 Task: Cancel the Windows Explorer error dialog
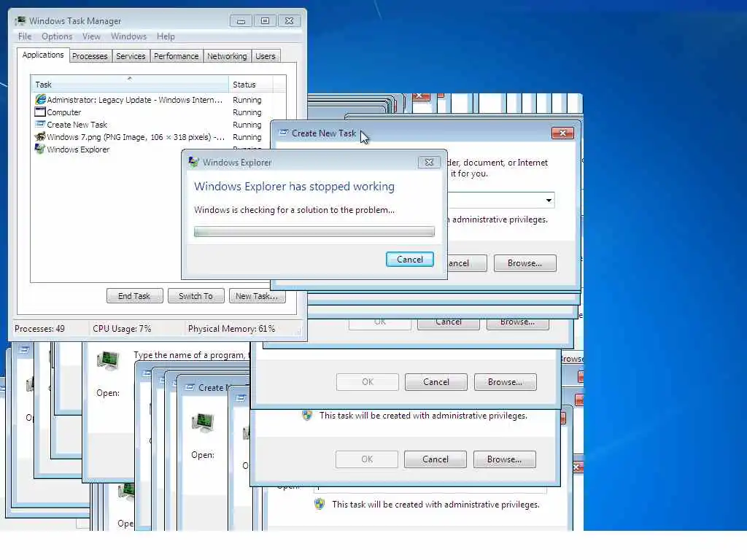coord(410,260)
